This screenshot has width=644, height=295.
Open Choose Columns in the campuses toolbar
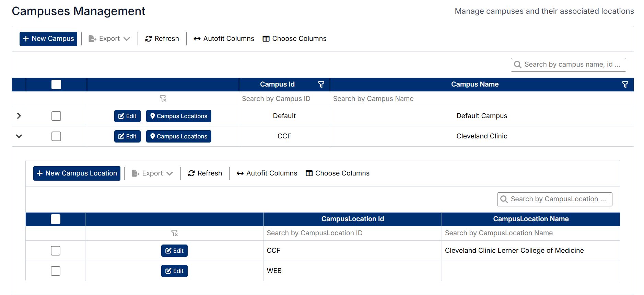click(294, 39)
